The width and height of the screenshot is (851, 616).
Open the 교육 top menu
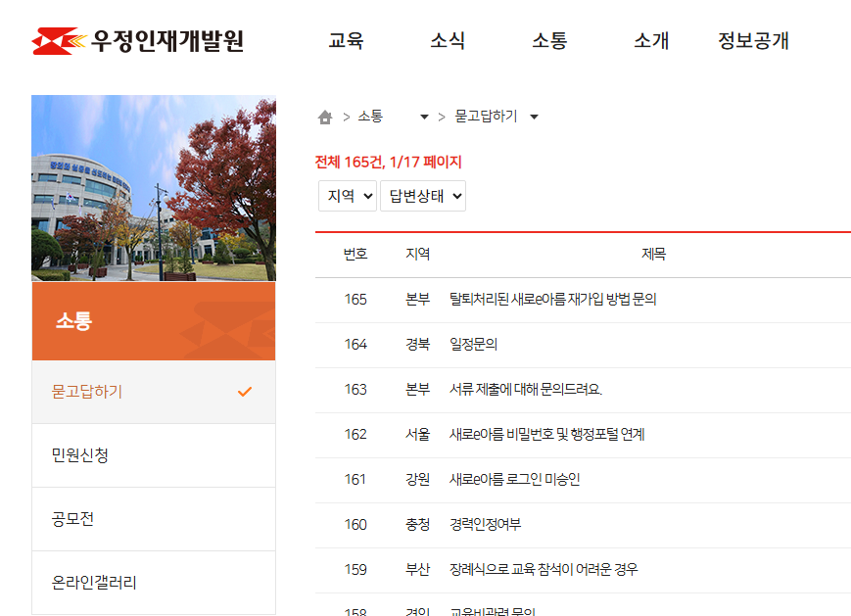click(346, 40)
